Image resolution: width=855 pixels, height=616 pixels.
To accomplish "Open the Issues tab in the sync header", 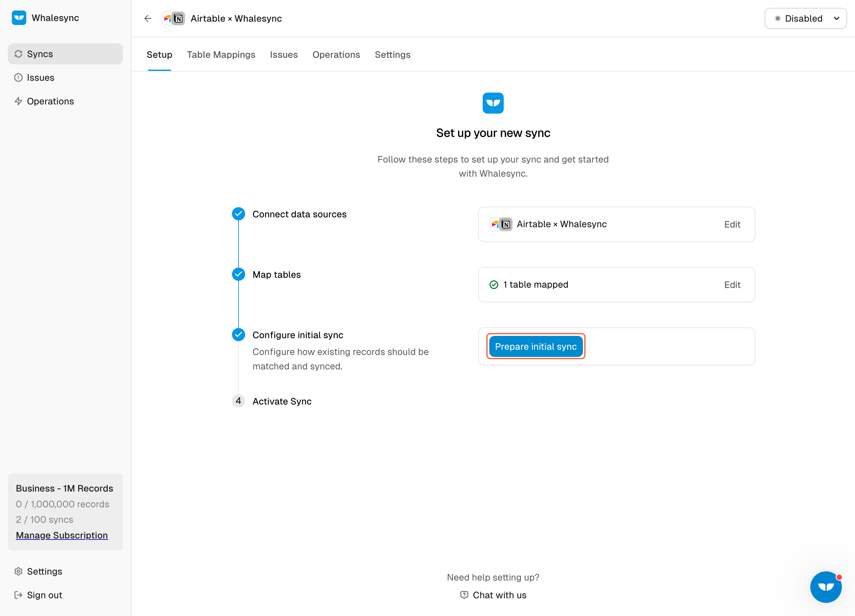I will 284,55.
